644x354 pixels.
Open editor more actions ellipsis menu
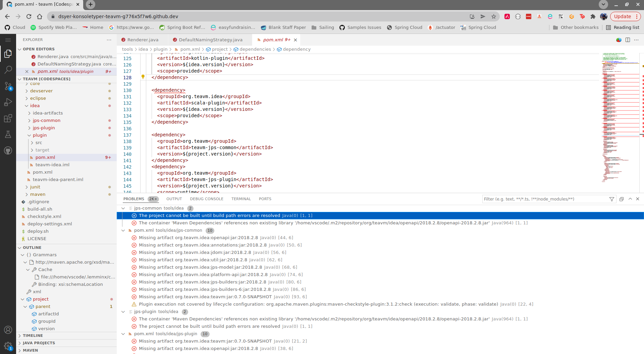coord(636,40)
